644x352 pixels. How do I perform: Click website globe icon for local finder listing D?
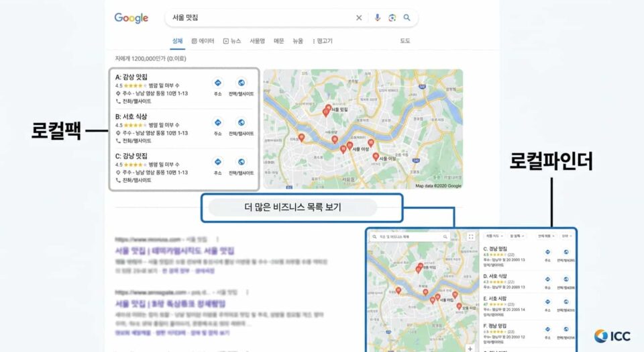pos(566,279)
